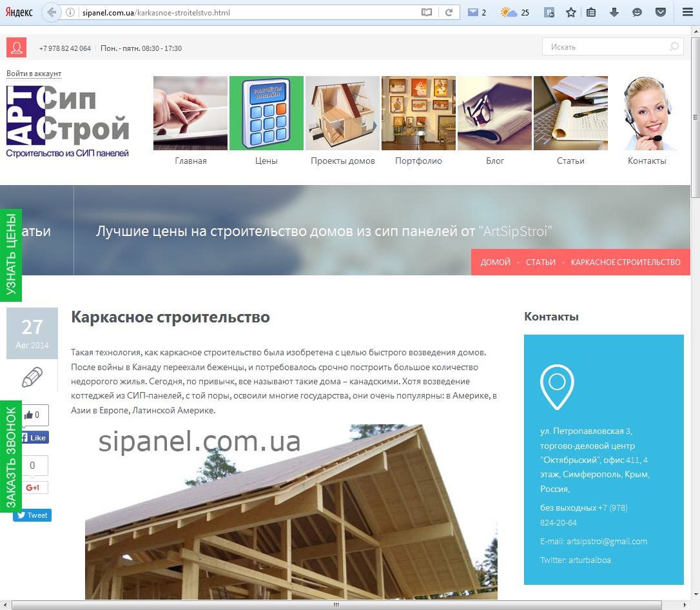The width and height of the screenshot is (700, 610).
Task: Click the scrollbar up arrow
Action: [x=695, y=32]
